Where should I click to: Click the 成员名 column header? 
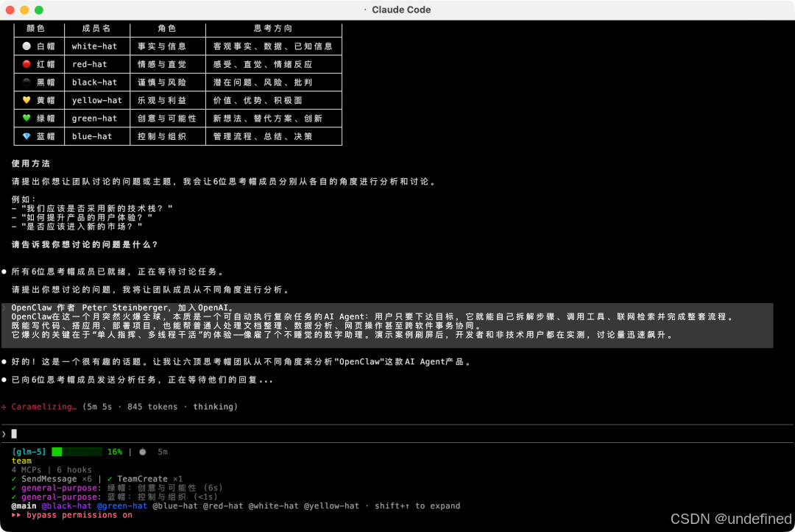(96, 29)
